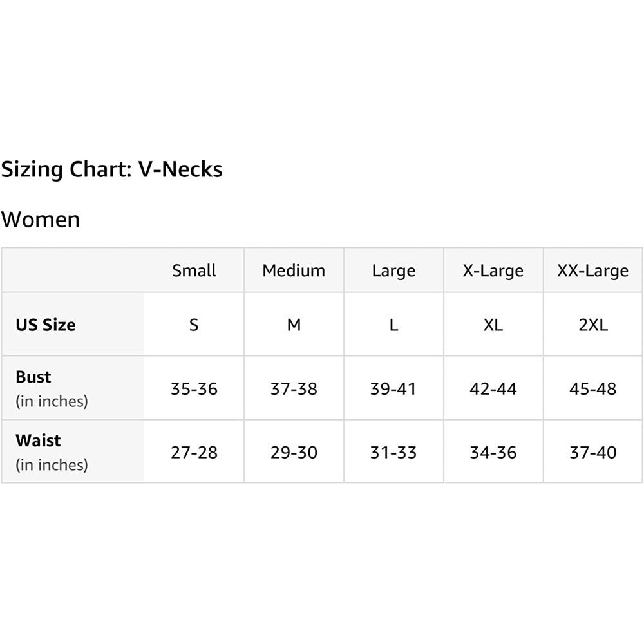Click the bust measurement 39-41 cell
This screenshot has width=644, height=644.
(393, 388)
